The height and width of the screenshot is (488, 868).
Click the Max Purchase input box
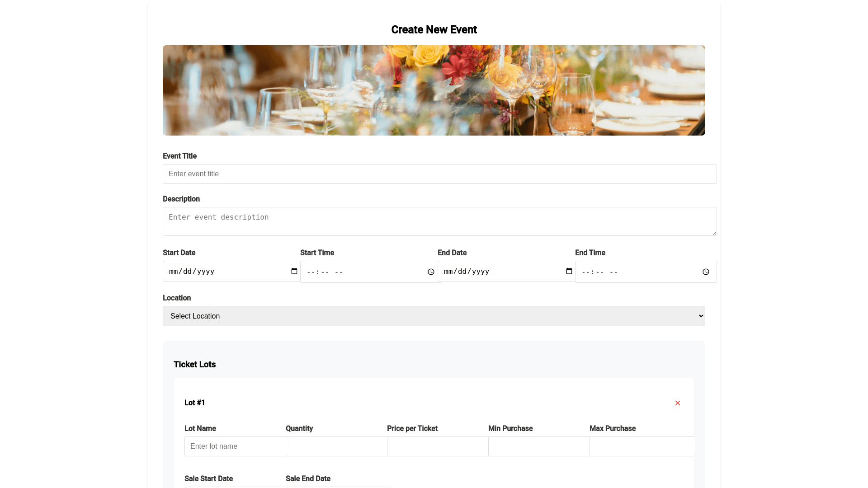click(642, 446)
